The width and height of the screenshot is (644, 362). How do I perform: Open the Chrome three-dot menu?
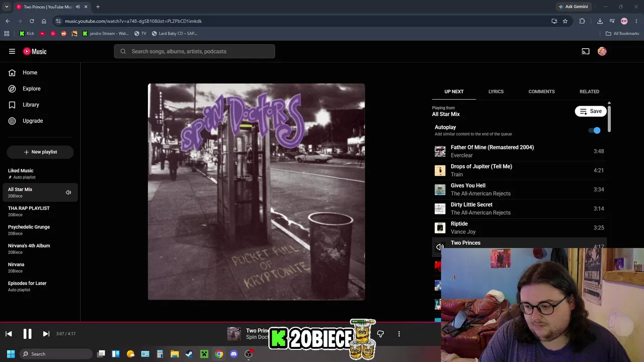(x=637, y=21)
